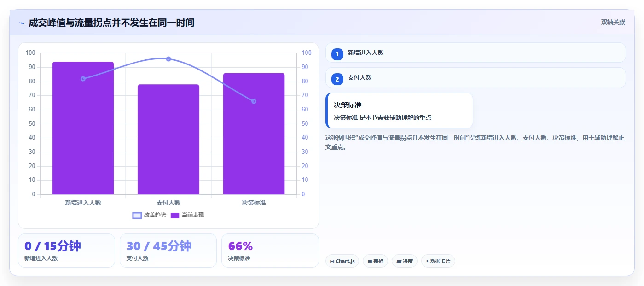Click the 表格 tag
The image size is (644, 286).
(x=375, y=261)
